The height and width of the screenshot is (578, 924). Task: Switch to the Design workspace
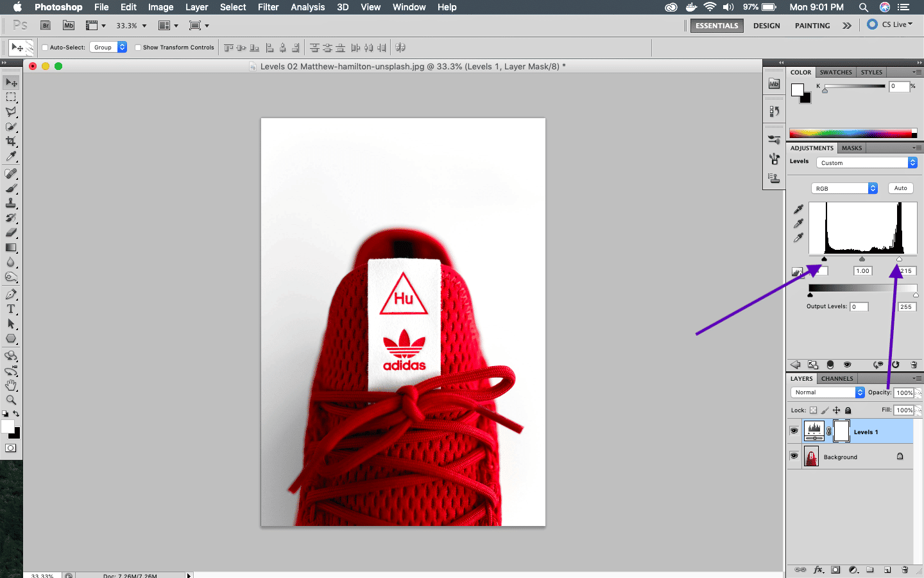click(x=766, y=26)
